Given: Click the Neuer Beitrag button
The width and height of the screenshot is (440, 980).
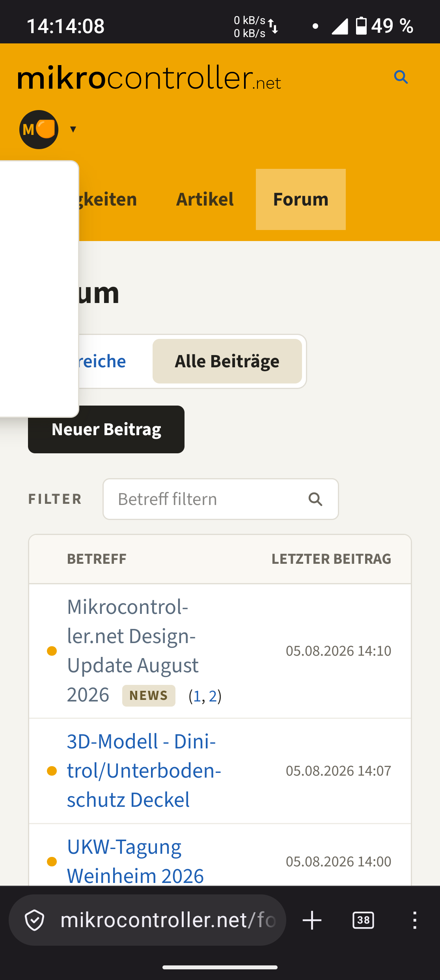Looking at the screenshot, I should click(x=106, y=429).
